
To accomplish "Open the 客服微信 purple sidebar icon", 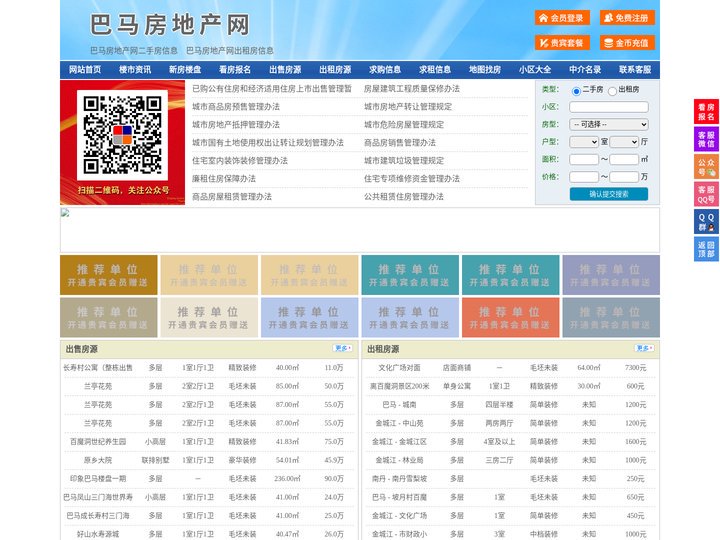I will (x=706, y=139).
